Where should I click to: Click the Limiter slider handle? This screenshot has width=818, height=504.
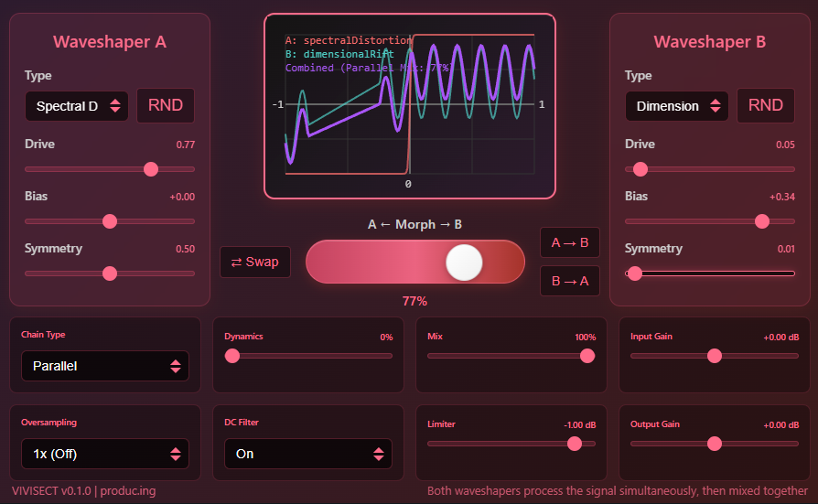574,444
